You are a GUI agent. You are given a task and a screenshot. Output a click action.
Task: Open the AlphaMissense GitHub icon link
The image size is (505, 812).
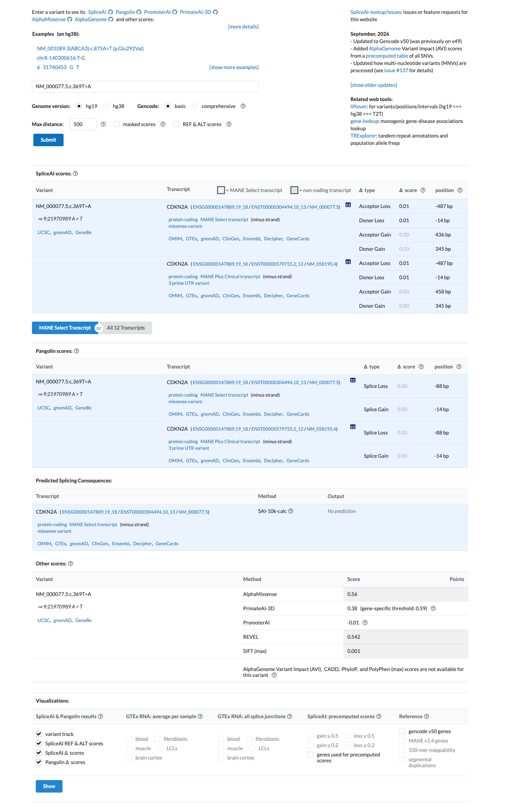click(x=69, y=19)
